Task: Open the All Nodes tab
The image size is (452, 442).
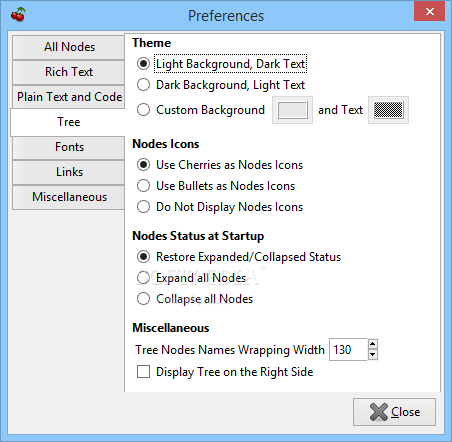Action: click(69, 47)
